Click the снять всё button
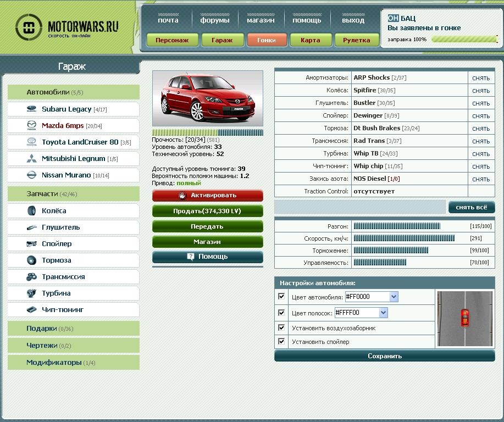 pos(472,207)
